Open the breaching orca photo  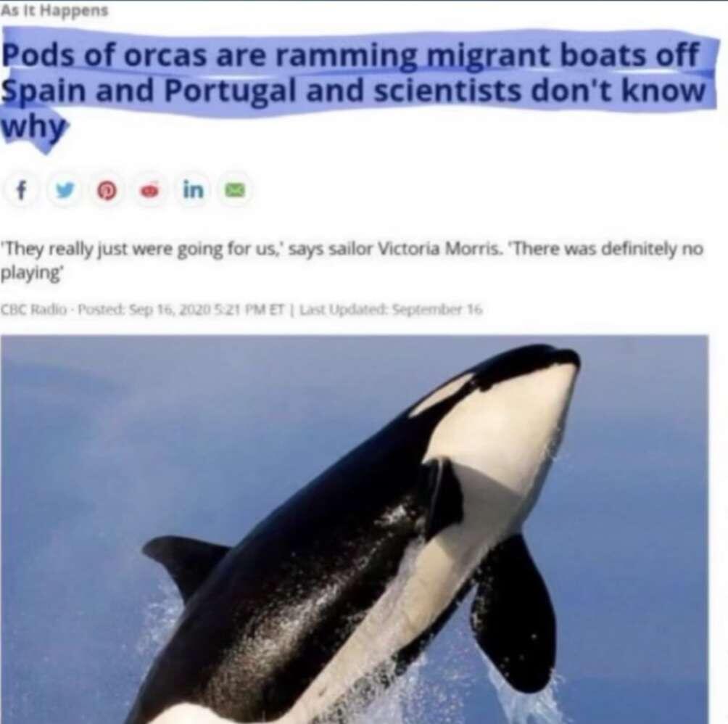[x=355, y=528]
